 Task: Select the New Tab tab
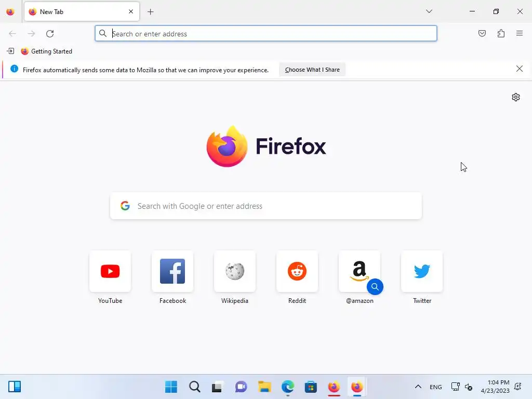(x=82, y=11)
